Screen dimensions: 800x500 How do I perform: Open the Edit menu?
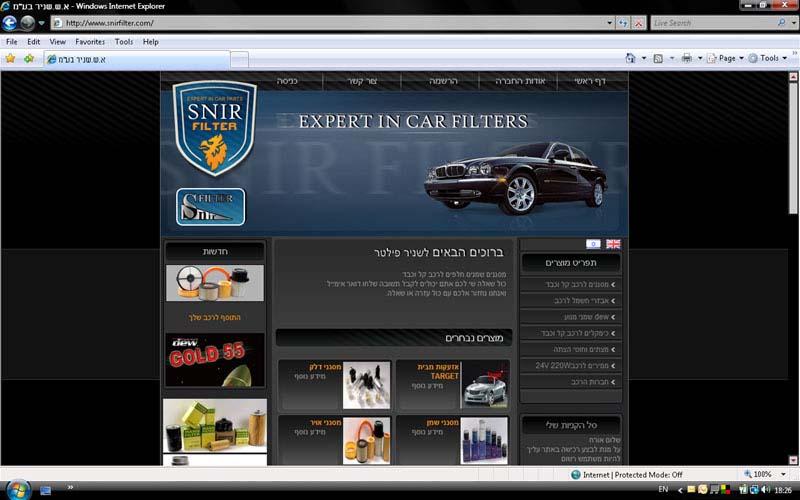[x=34, y=42]
